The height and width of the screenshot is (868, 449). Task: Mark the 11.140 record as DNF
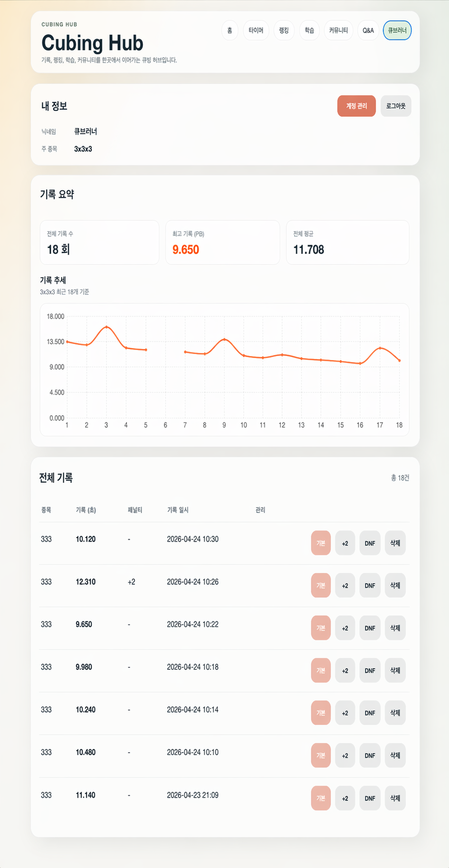coord(370,798)
